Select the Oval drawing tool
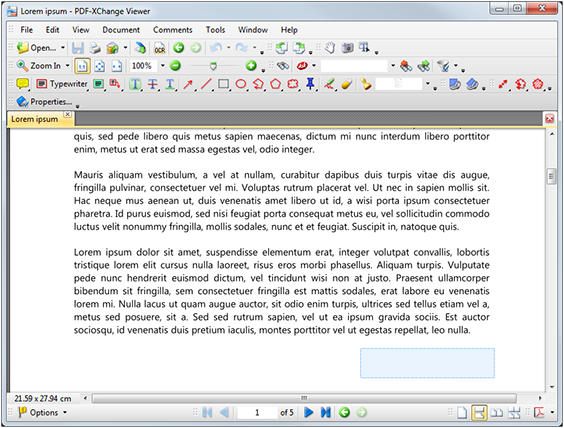 coord(241,84)
